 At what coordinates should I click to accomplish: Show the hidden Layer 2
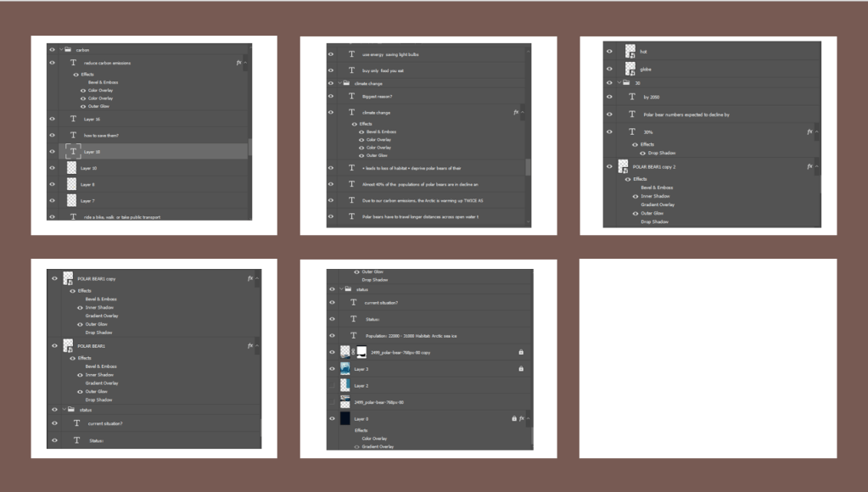tap(332, 385)
